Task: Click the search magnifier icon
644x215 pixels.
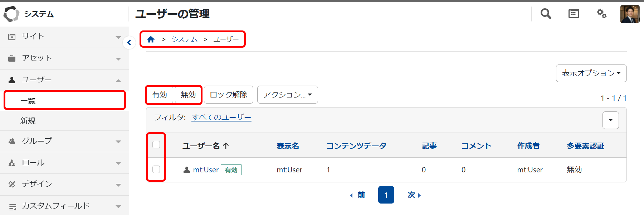Action: [x=546, y=14]
